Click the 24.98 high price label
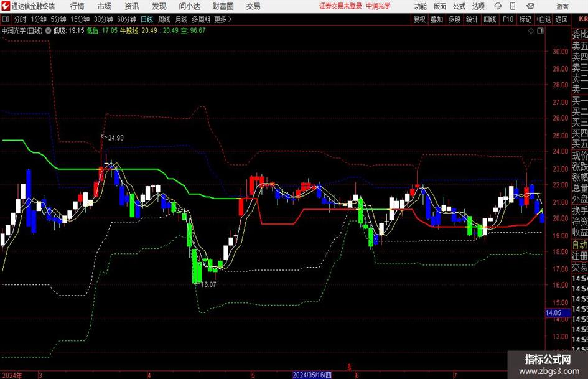 pos(116,138)
